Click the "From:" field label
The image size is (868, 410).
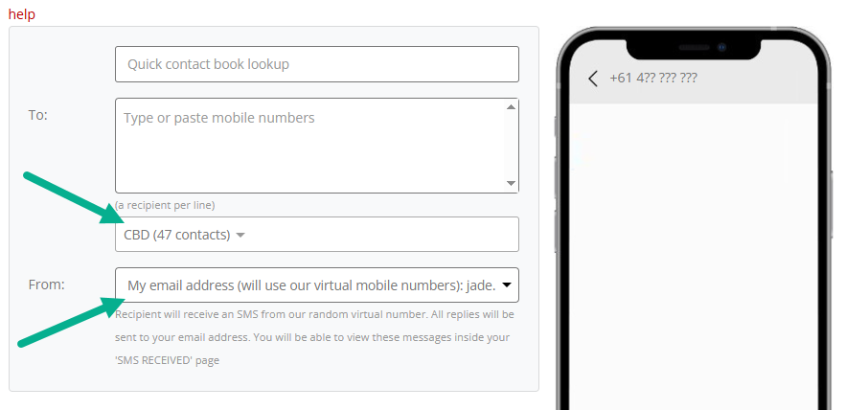point(45,284)
